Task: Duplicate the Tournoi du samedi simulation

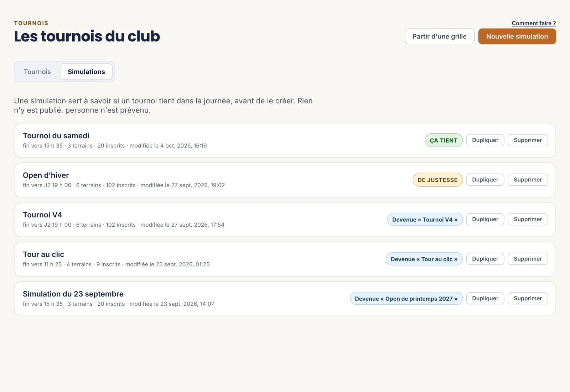Action: [x=485, y=140]
